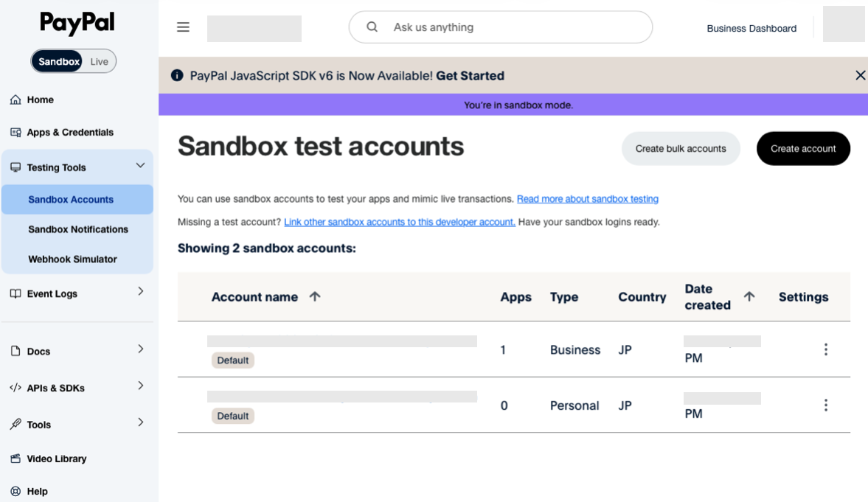Viewport: 868px width, 502px height.
Task: Click Default badge on Personal account
Action: click(x=232, y=416)
